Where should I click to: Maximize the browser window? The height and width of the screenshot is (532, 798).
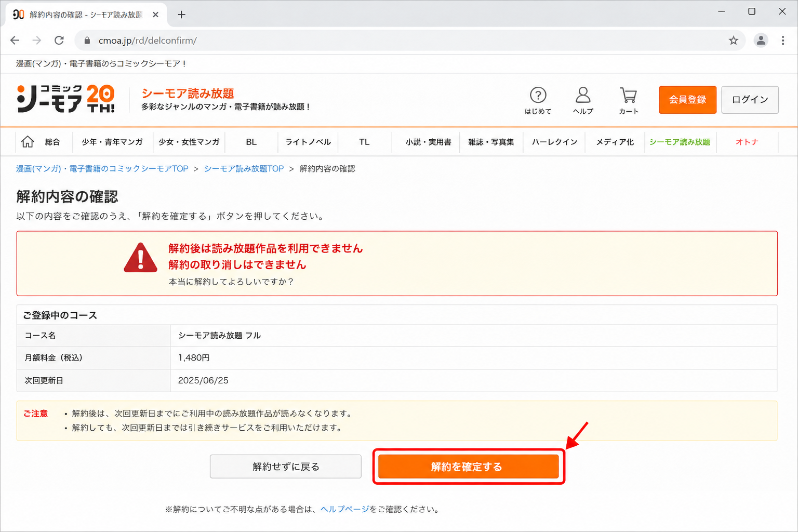tap(751, 11)
